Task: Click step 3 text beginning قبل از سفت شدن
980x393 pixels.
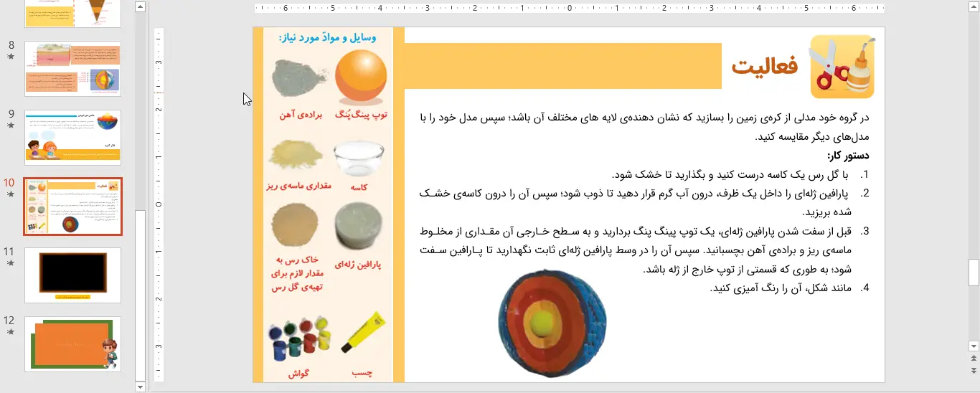Action: coord(635,250)
